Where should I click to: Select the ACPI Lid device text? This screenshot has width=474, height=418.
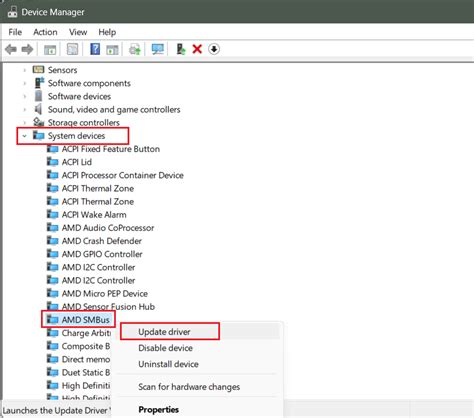coord(77,162)
